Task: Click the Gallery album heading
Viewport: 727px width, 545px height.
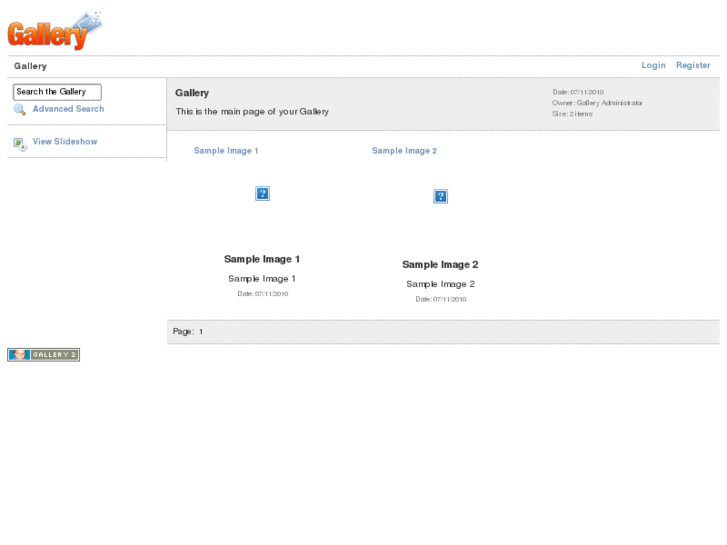Action: point(192,93)
